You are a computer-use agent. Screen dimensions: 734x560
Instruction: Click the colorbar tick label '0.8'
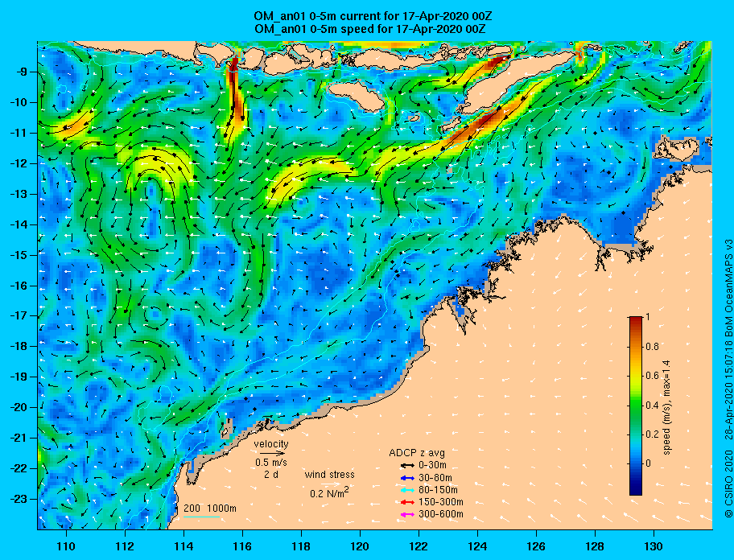652,347
